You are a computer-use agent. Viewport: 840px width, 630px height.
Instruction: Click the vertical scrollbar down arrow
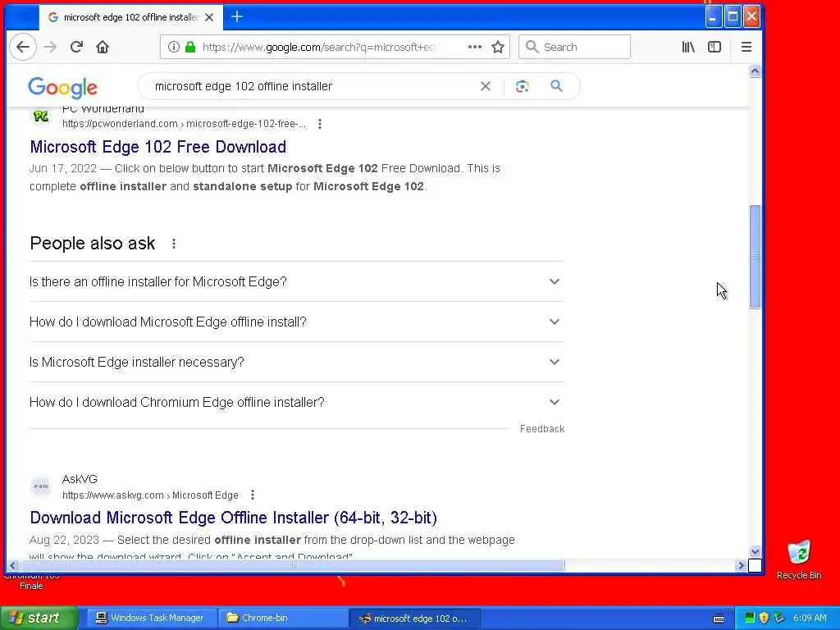click(x=755, y=551)
